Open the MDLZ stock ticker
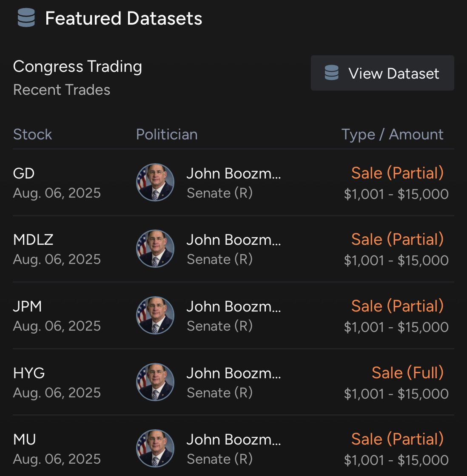This screenshot has width=467, height=476. tap(33, 240)
